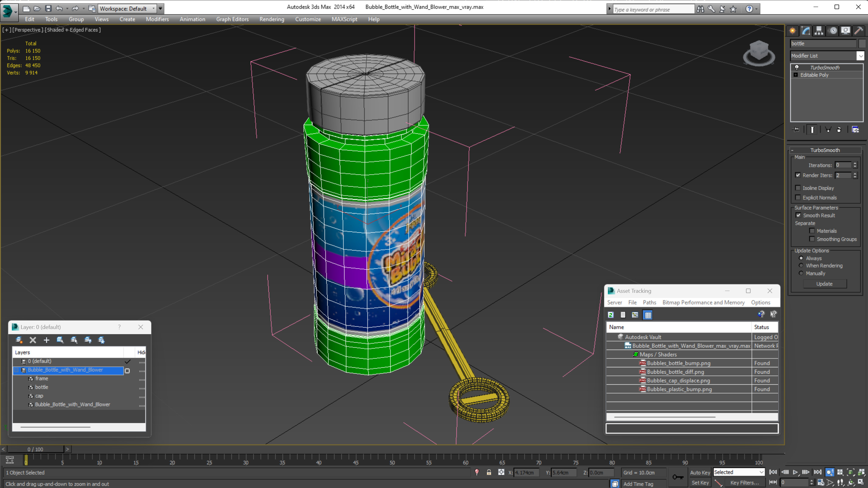This screenshot has width=868, height=488.
Task: Increase the Iterations spinner value
Action: [x=855, y=163]
